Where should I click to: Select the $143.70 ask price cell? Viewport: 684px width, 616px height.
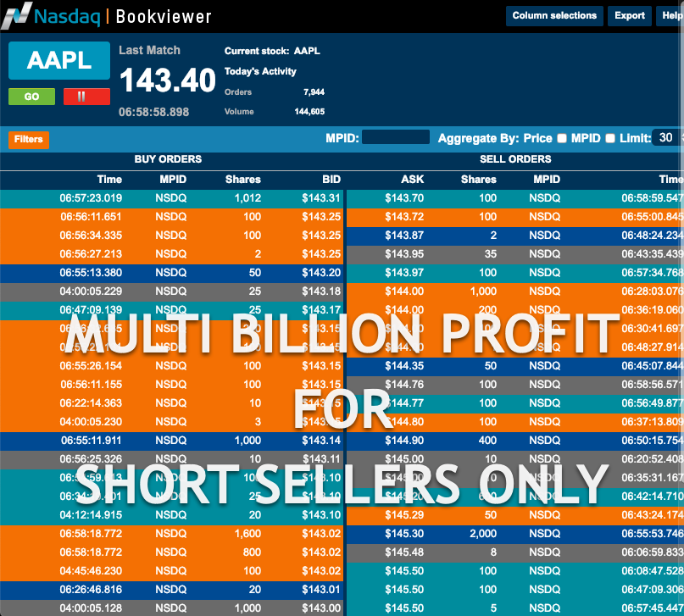404,198
